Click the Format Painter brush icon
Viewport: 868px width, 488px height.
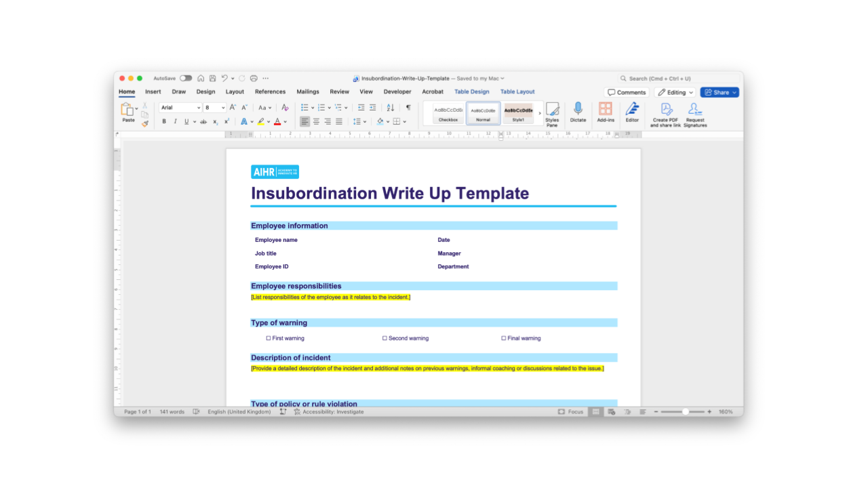[145, 123]
